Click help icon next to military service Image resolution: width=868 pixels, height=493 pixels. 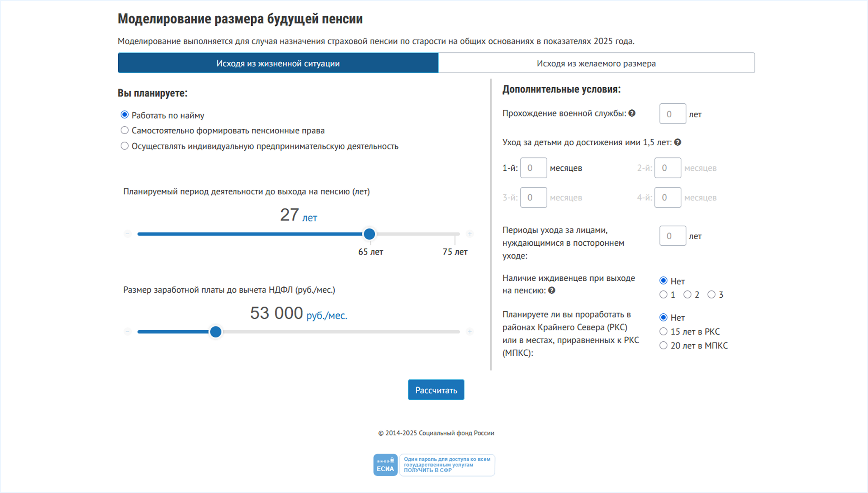pos(632,113)
